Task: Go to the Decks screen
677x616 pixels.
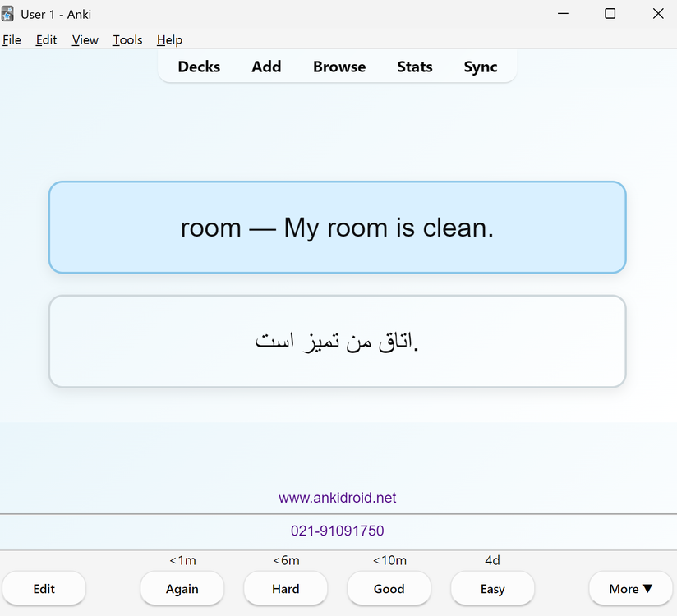Action: (199, 67)
